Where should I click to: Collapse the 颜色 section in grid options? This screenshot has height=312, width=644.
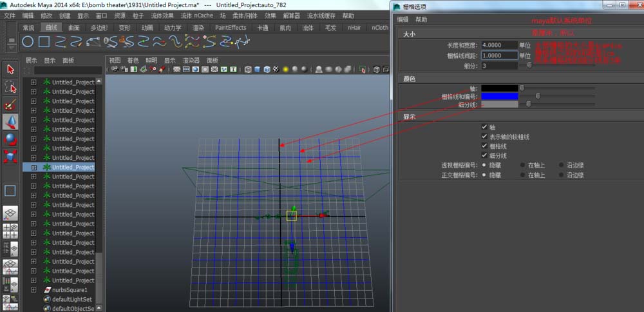pos(409,79)
